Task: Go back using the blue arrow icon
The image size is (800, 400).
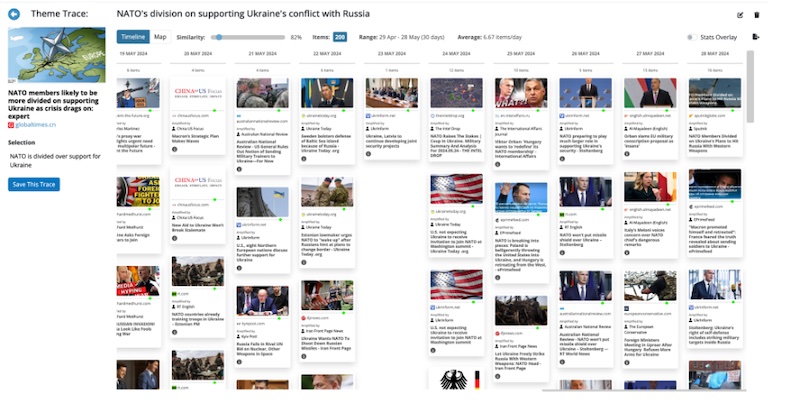Action: (14, 14)
